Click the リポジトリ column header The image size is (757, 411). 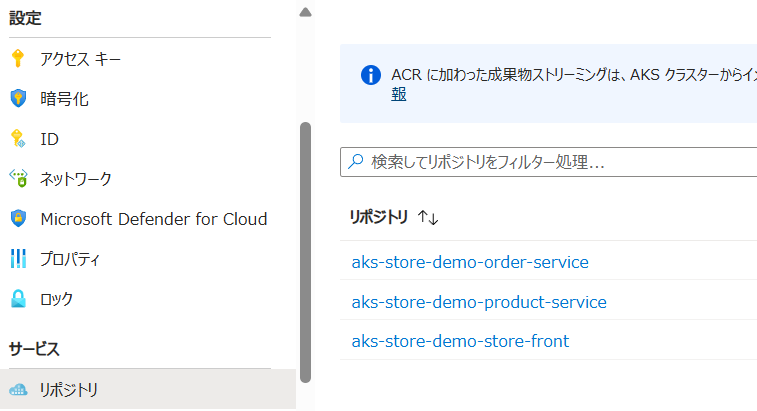[379, 217]
